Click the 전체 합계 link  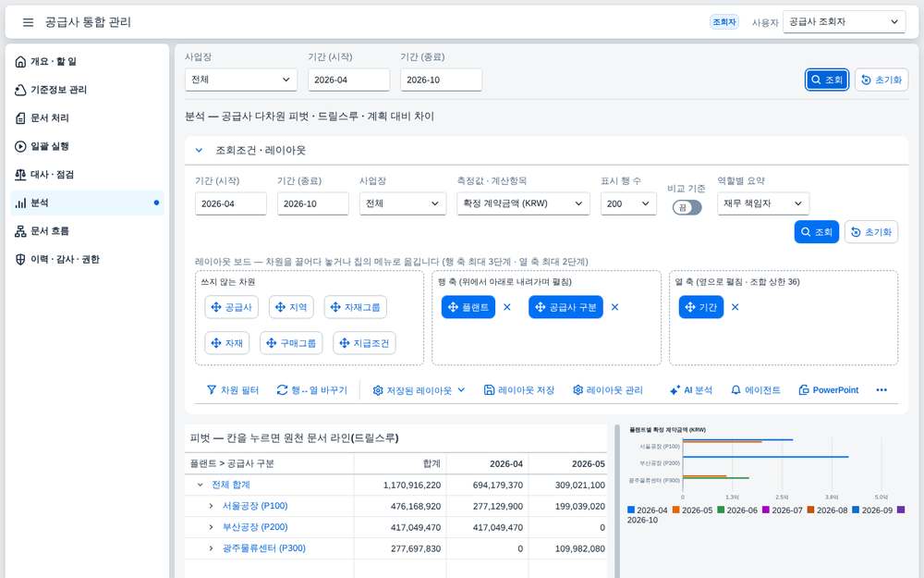tap(231, 485)
